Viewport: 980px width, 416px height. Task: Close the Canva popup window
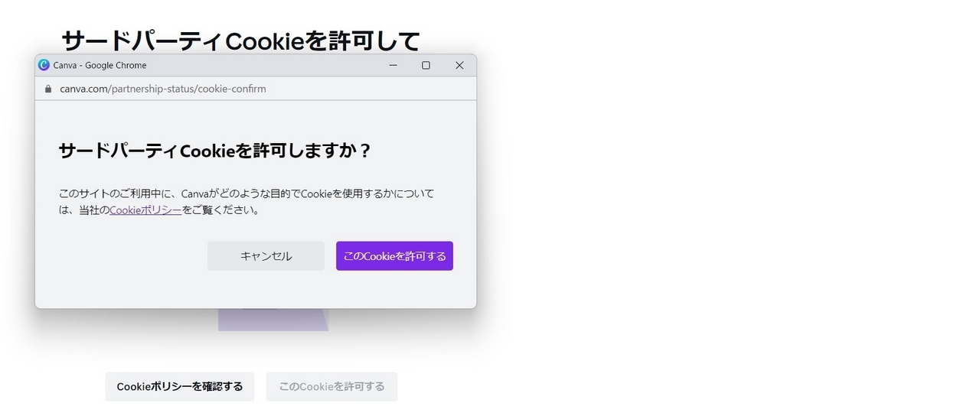pos(459,65)
